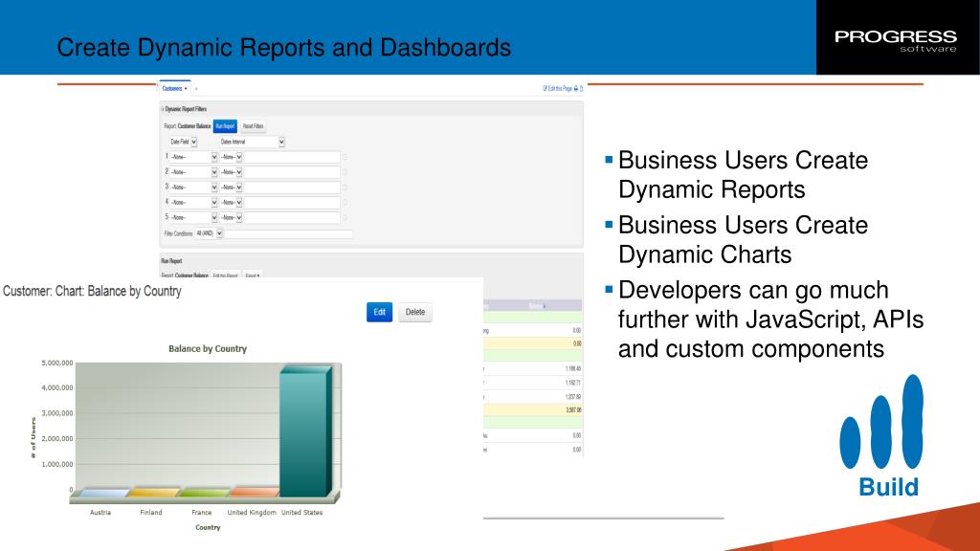Open filter row 3 operator dropdown
The image size is (980, 551).
(232, 187)
